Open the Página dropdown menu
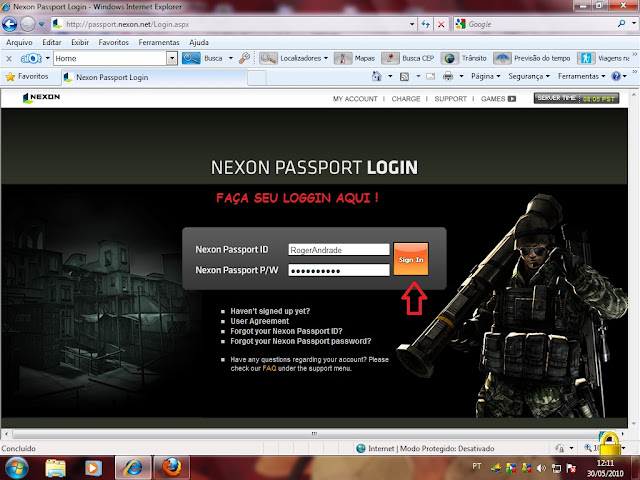Viewport: 640px width, 480px height. (485, 76)
